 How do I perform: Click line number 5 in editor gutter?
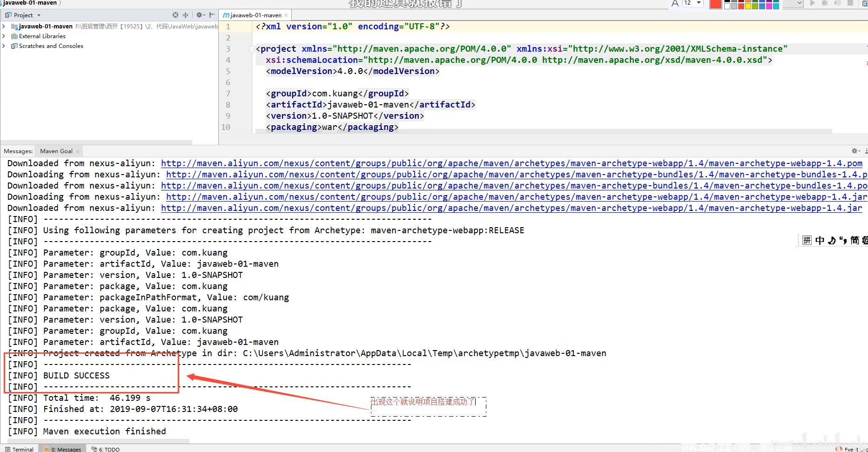click(228, 71)
